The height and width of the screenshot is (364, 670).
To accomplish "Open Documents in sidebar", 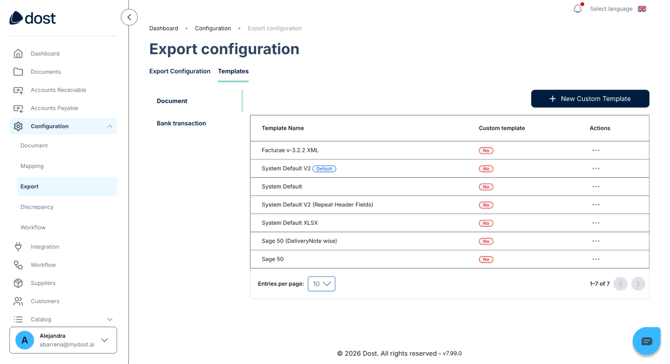I will tap(46, 72).
